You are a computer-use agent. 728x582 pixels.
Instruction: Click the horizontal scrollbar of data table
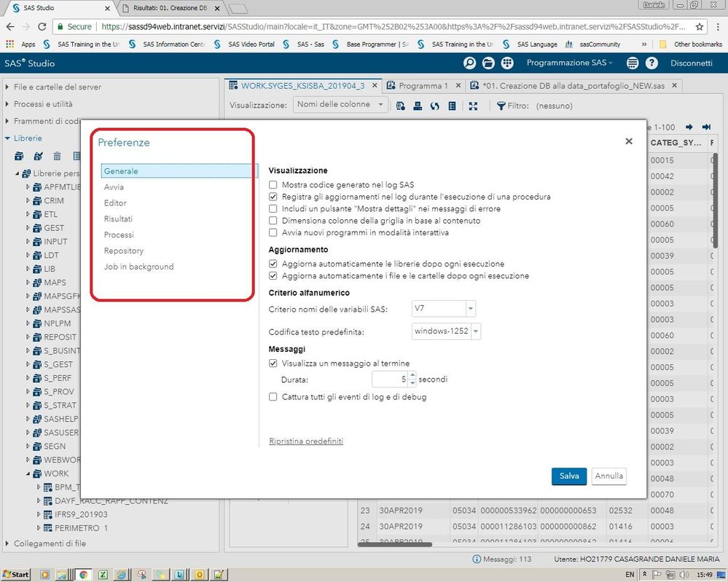coord(395,544)
